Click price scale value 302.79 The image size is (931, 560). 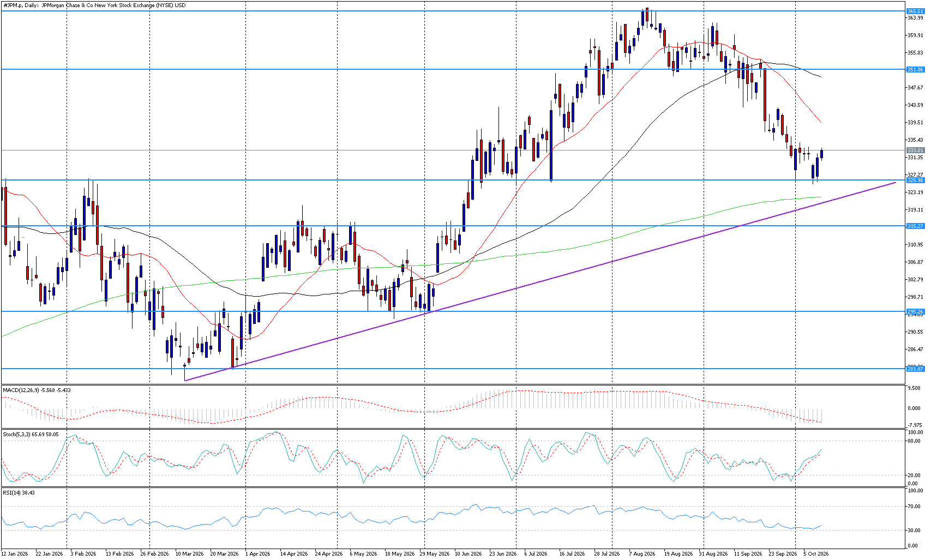pyautogui.click(x=915, y=280)
